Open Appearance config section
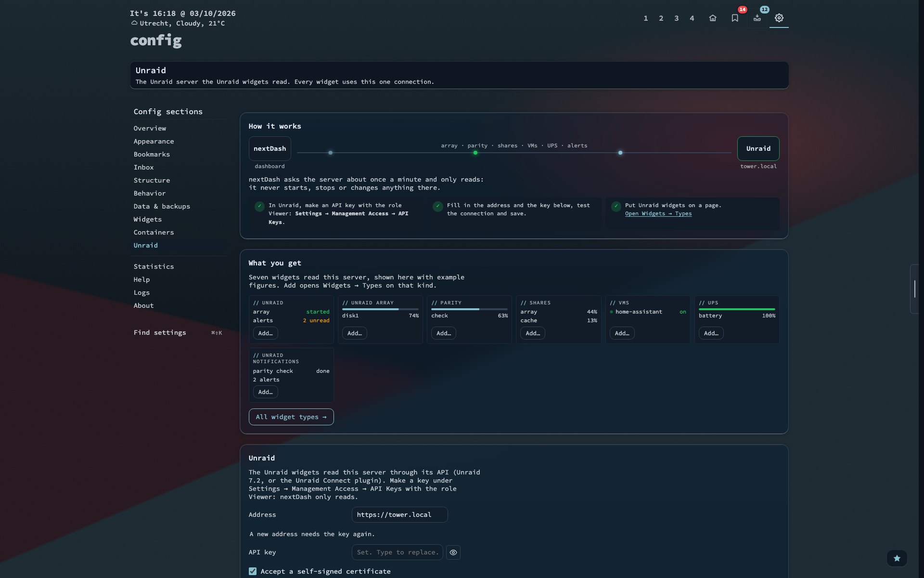This screenshot has width=924, height=578. 154,141
